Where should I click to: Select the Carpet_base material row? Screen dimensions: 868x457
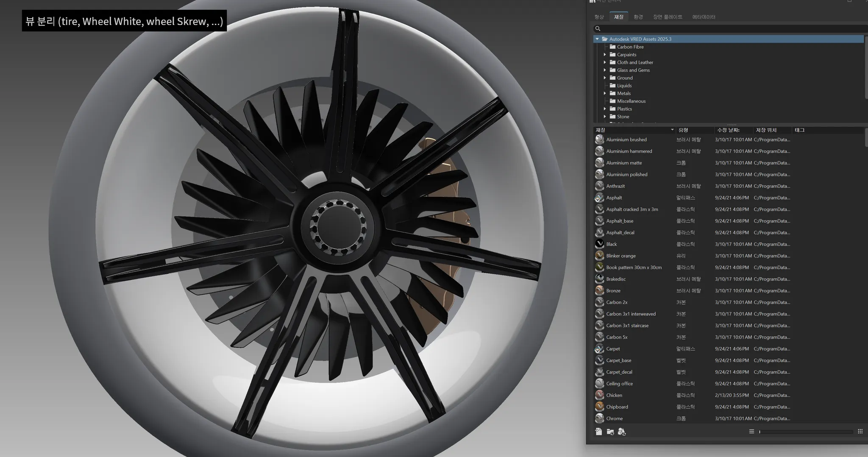click(729, 360)
